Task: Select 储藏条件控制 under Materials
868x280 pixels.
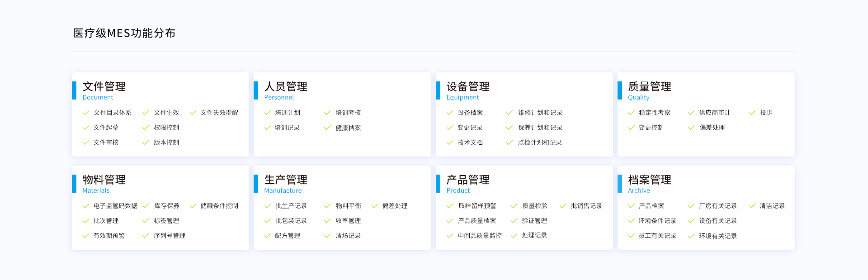Action: tap(219, 206)
